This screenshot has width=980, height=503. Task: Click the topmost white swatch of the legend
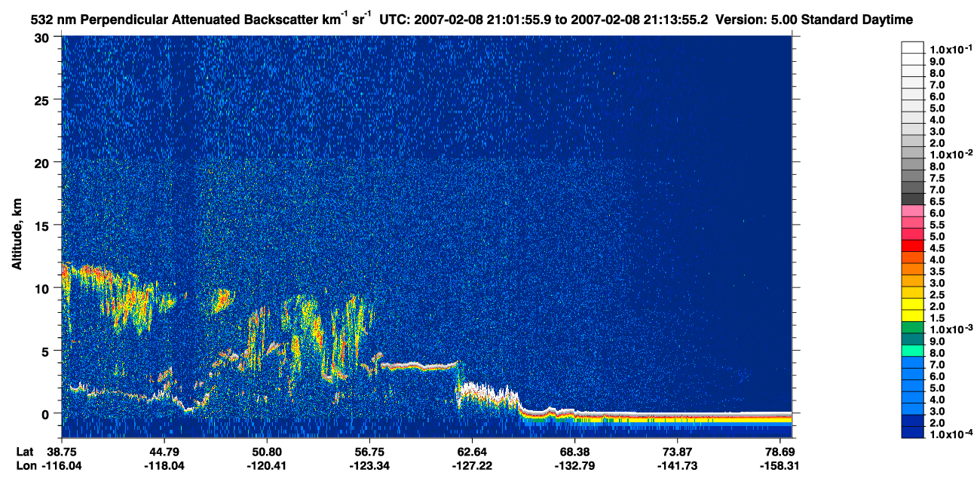point(912,48)
